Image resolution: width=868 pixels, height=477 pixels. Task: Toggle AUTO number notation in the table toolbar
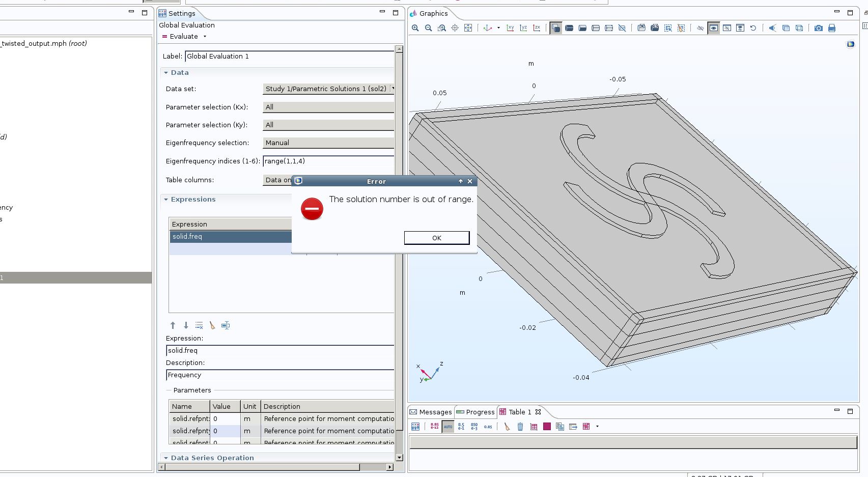point(448,427)
